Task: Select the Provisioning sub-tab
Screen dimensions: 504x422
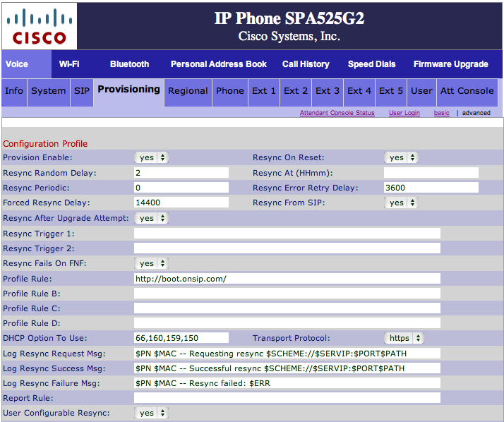Action: point(129,92)
